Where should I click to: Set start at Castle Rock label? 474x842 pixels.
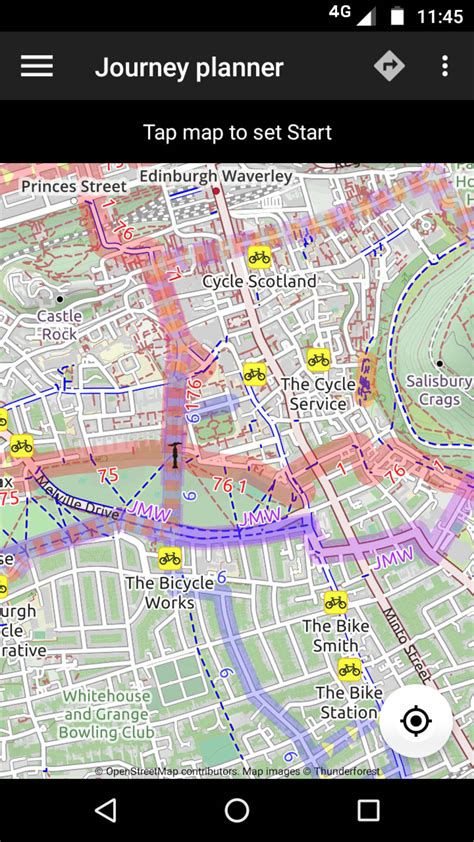[59, 325]
